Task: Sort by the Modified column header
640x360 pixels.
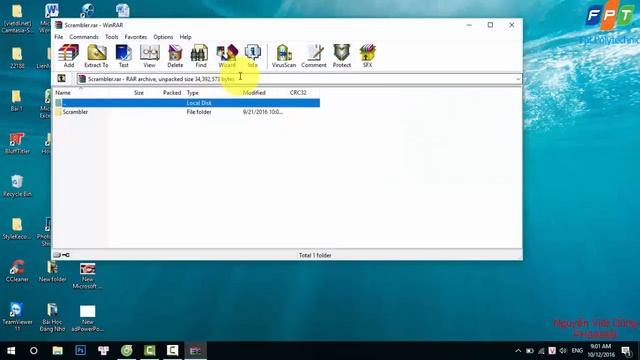Action: click(254, 93)
